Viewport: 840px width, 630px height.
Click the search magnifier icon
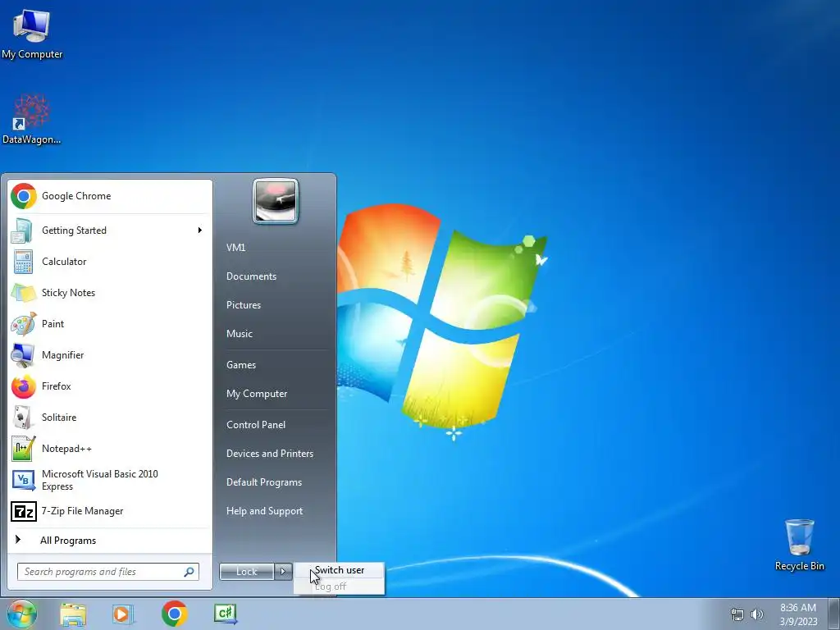click(189, 572)
